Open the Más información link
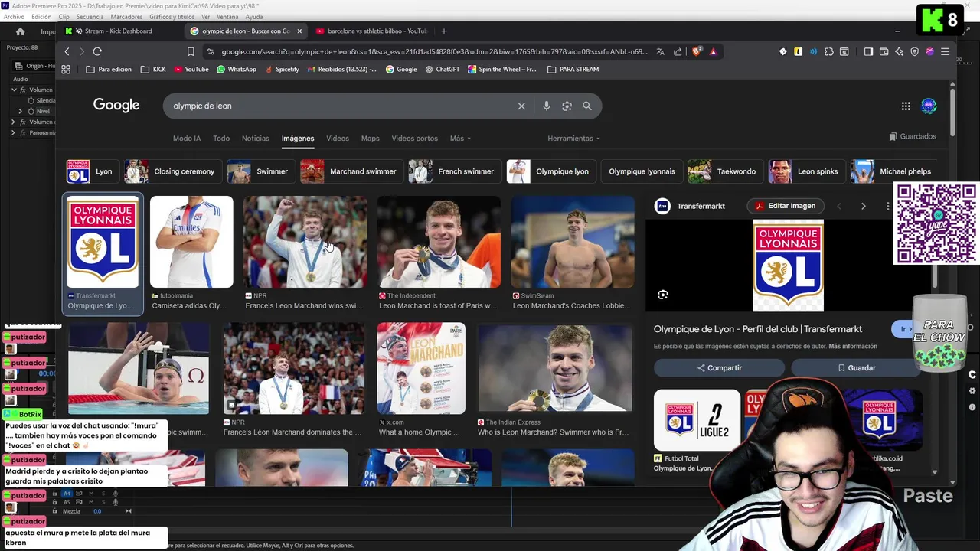The width and height of the screenshot is (980, 551). coord(853,347)
